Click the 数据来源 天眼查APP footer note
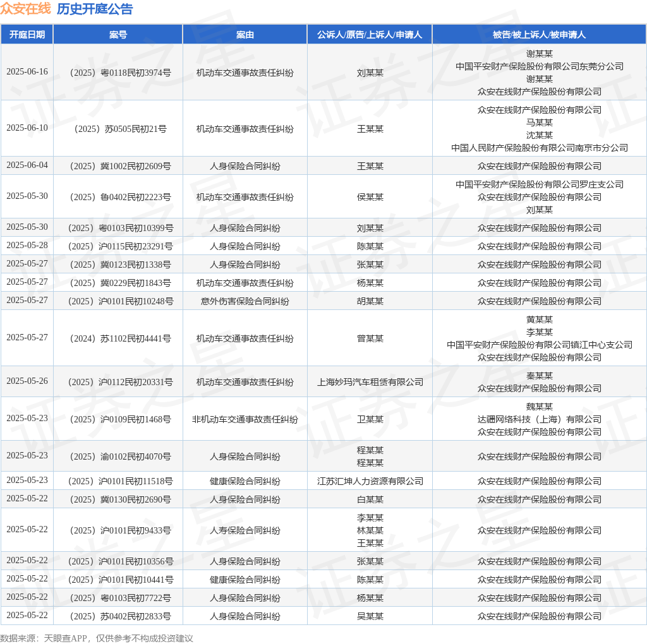Screen dimensions: 647x644 coord(97,638)
